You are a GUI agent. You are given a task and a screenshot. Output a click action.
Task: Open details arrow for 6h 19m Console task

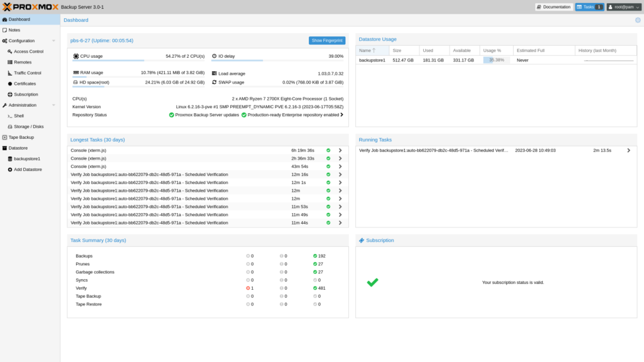pyautogui.click(x=340, y=151)
